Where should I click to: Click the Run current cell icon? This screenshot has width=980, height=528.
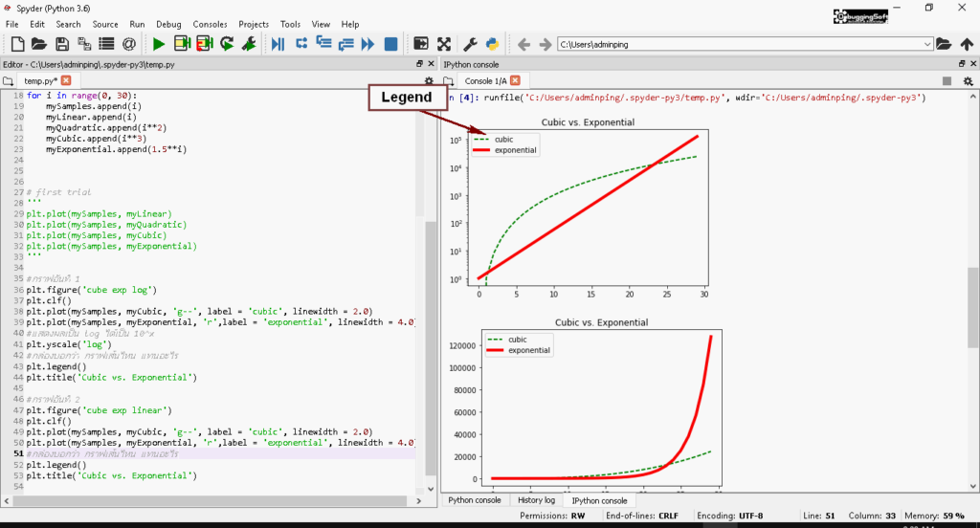coord(182,44)
